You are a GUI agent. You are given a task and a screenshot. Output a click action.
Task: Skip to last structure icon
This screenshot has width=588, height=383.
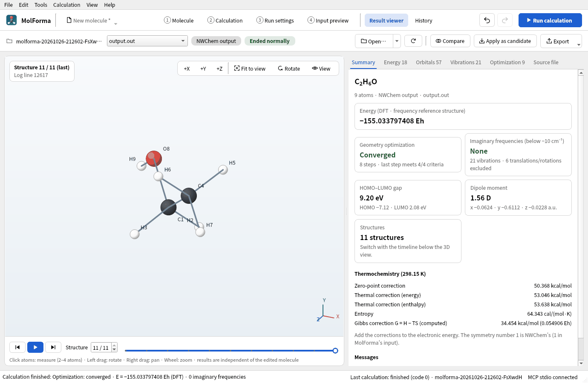53,347
